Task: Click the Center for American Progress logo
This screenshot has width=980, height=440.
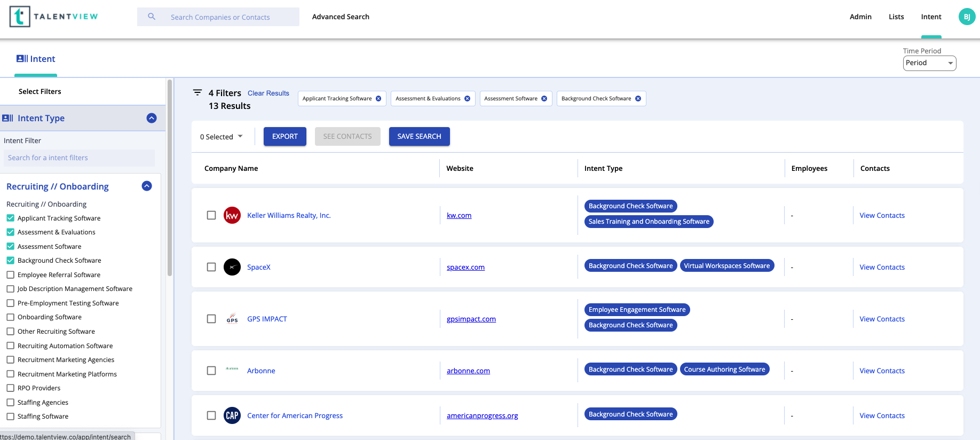Action: pos(232,415)
